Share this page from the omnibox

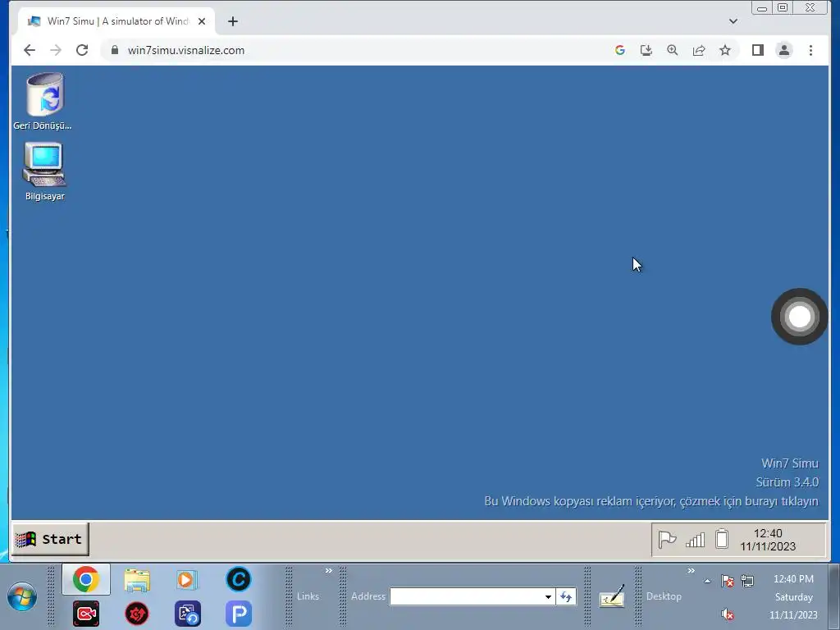click(x=699, y=50)
